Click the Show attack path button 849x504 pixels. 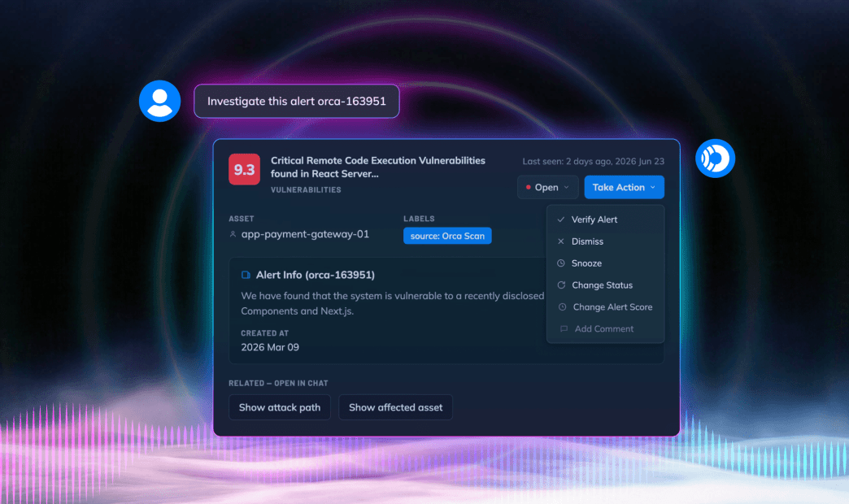[280, 407]
